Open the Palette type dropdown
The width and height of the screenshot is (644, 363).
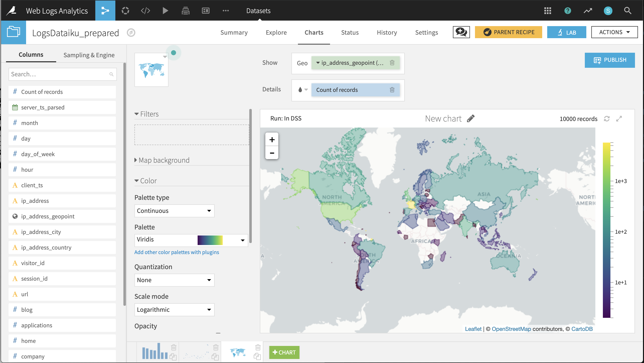click(x=174, y=211)
